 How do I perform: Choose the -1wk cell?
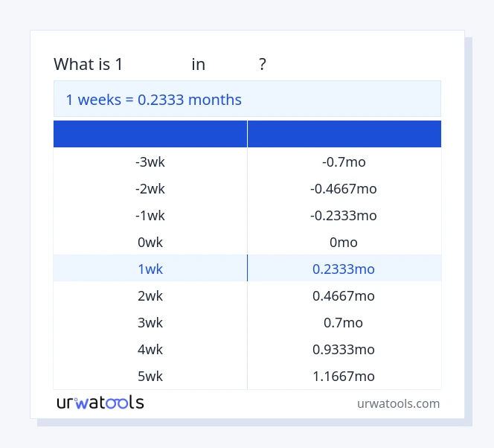tap(150, 215)
